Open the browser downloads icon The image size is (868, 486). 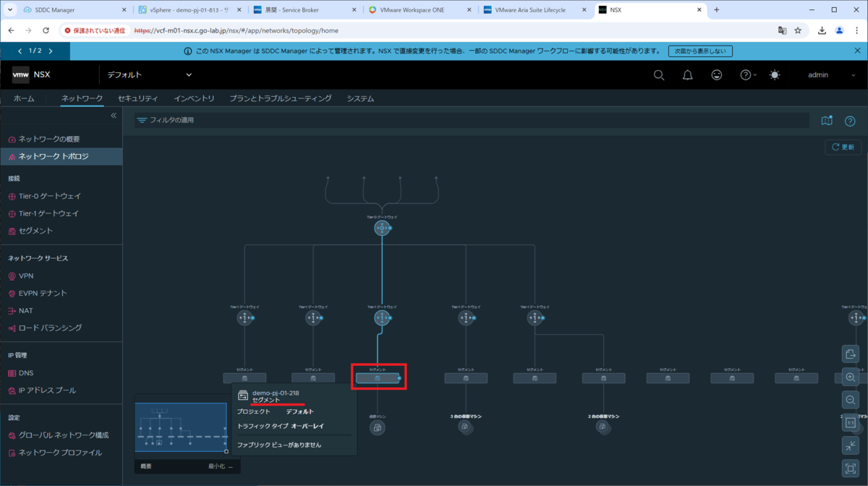(822, 31)
